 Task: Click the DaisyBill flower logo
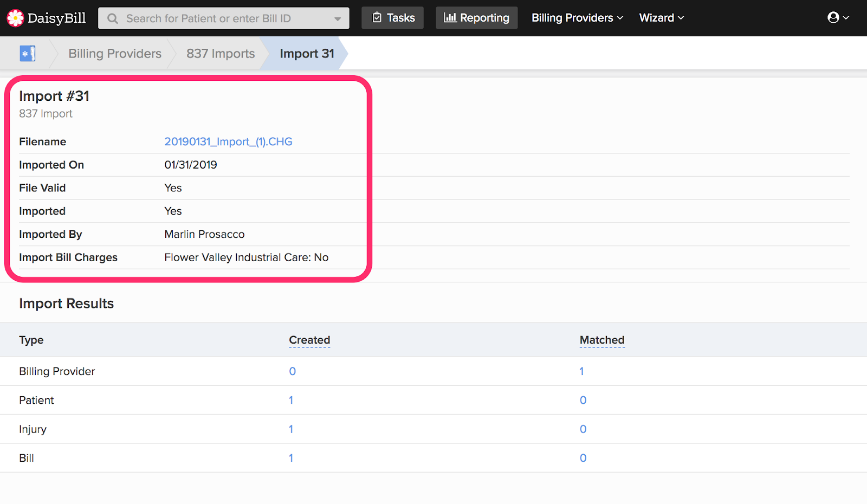tap(16, 18)
